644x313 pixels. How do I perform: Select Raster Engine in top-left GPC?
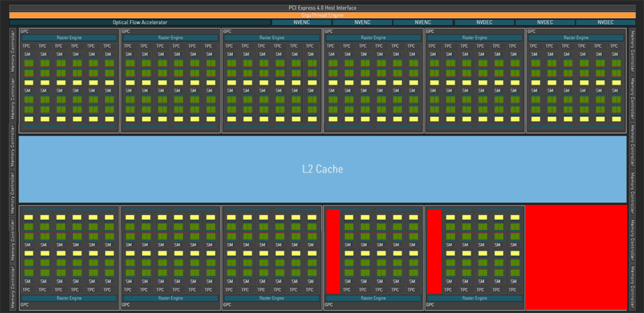(69, 38)
